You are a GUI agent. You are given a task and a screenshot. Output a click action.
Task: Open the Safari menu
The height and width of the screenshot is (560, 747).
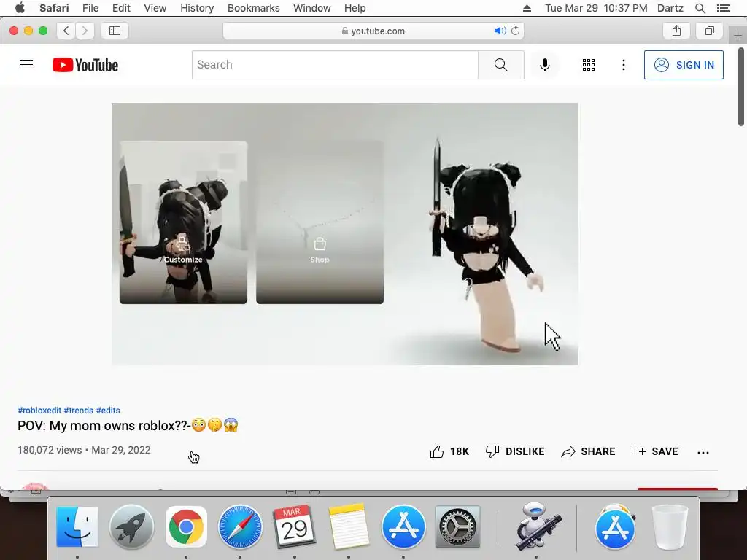[54, 8]
